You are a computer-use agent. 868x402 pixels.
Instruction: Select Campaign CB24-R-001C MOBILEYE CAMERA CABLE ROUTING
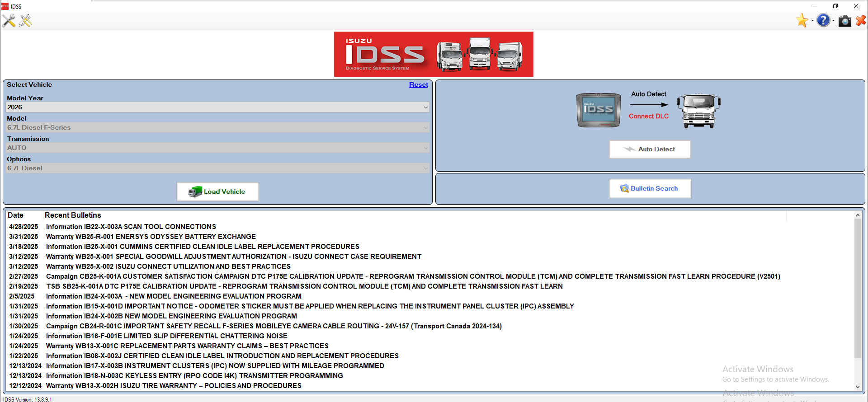(274, 326)
